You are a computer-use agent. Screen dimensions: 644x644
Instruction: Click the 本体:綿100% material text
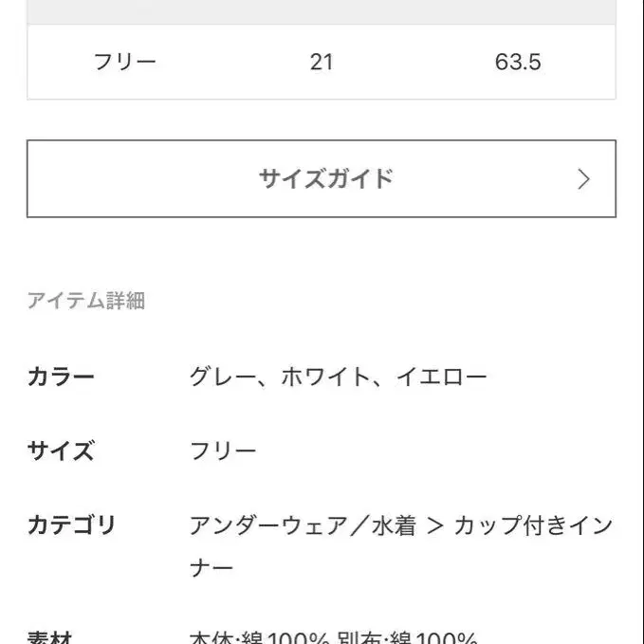pos(258,638)
